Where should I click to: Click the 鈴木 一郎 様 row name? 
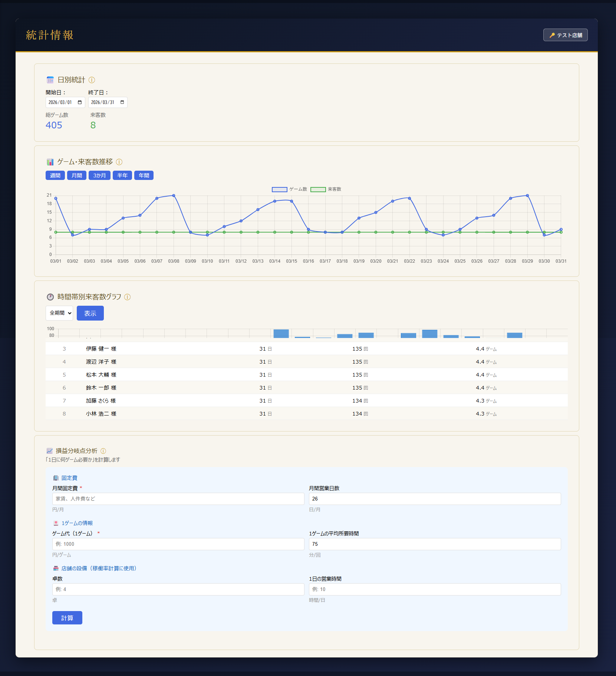click(101, 388)
